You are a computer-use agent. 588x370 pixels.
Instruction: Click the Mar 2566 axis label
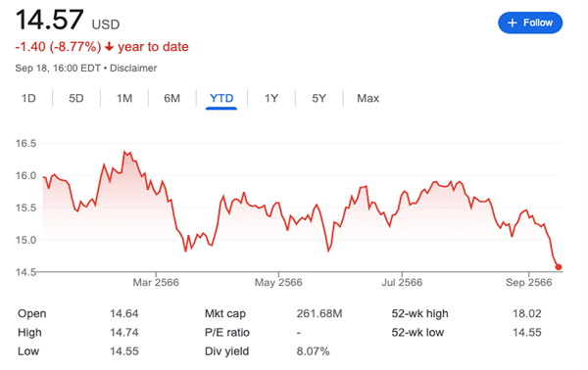click(x=156, y=282)
